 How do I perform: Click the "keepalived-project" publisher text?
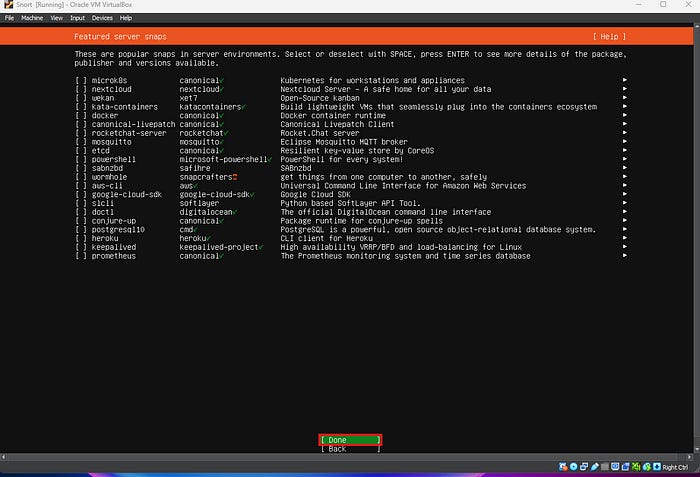219,247
